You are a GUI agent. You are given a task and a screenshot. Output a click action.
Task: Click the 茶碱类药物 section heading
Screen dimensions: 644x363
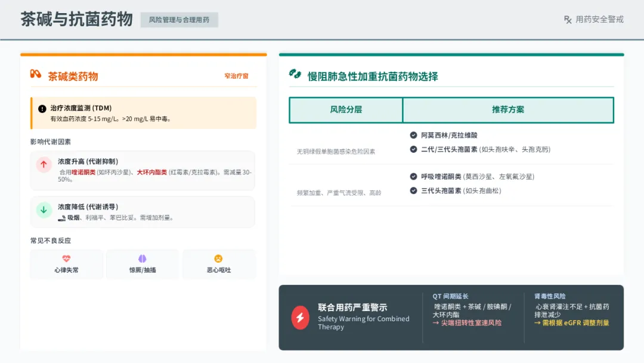[73, 76]
